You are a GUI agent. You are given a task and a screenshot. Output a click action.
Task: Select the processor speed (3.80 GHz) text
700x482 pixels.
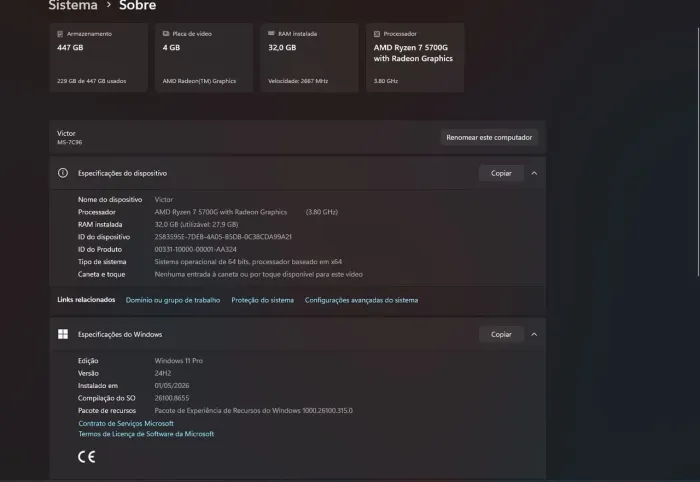tap(321, 212)
